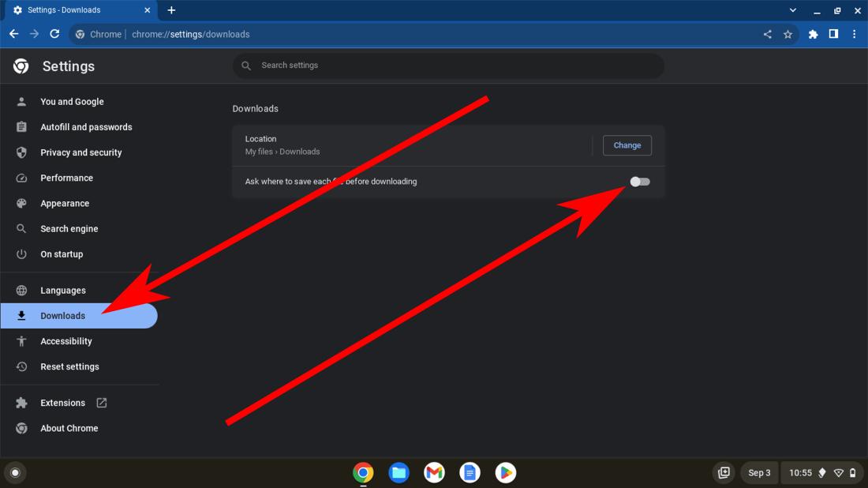Image resolution: width=868 pixels, height=488 pixels.
Task: Open the share icon in the address bar
Action: pyautogui.click(x=766, y=34)
